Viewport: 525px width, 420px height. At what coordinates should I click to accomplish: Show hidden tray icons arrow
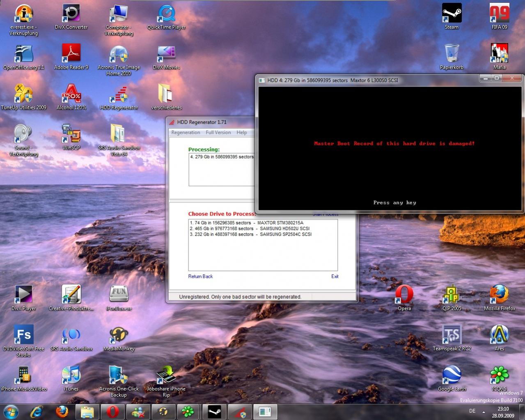point(484,411)
